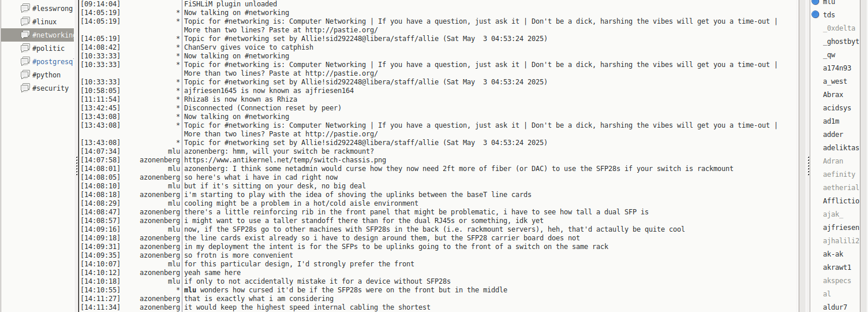
Task: Highlight the Afflictio nickname
Action: pyautogui.click(x=840, y=201)
